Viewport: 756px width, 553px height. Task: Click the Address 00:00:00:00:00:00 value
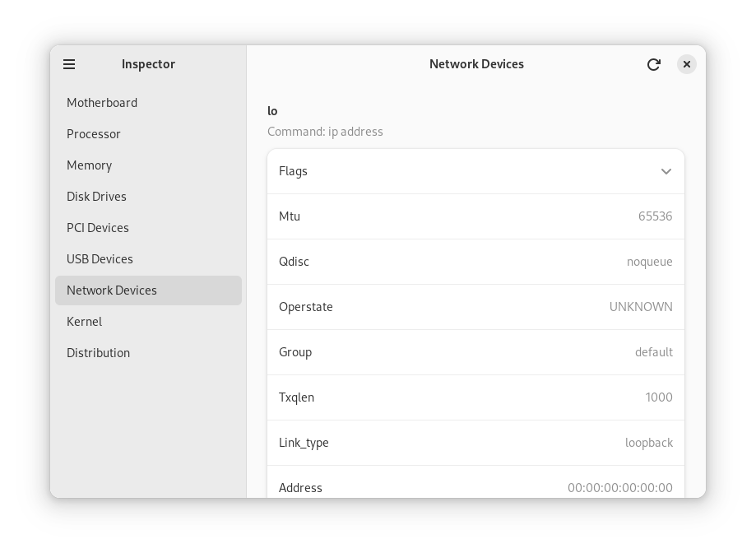(619, 488)
